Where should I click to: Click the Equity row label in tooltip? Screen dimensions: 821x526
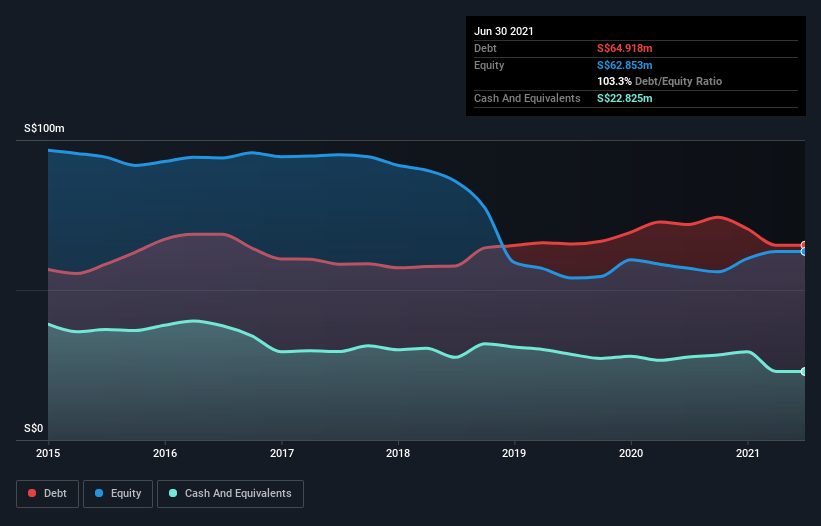(x=489, y=65)
